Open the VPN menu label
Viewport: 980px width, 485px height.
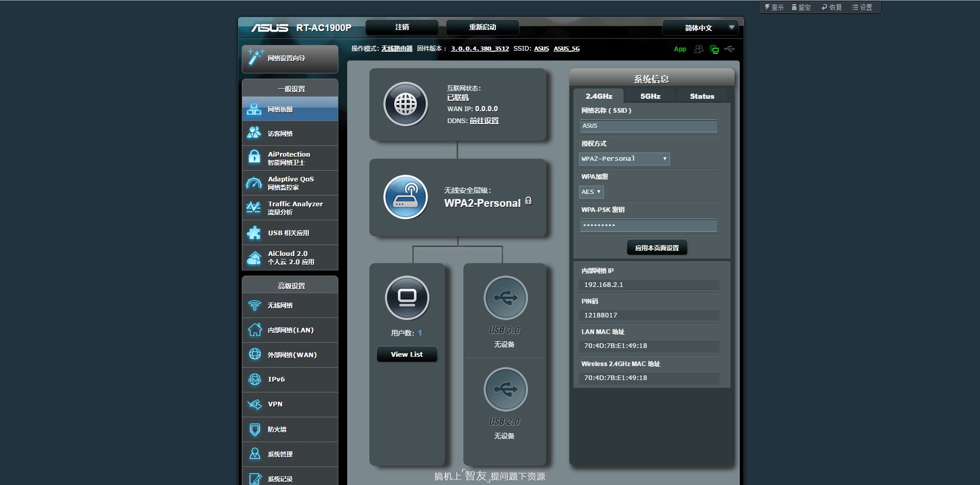(x=275, y=404)
